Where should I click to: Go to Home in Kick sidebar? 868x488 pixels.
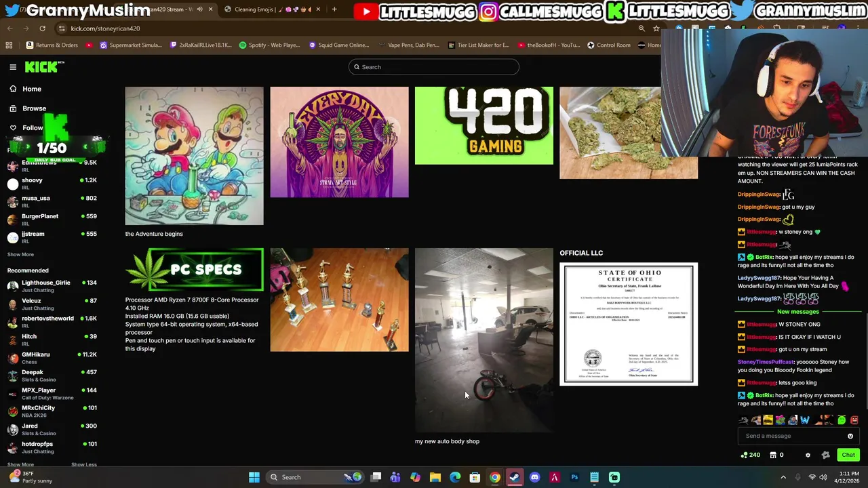[x=25, y=89]
